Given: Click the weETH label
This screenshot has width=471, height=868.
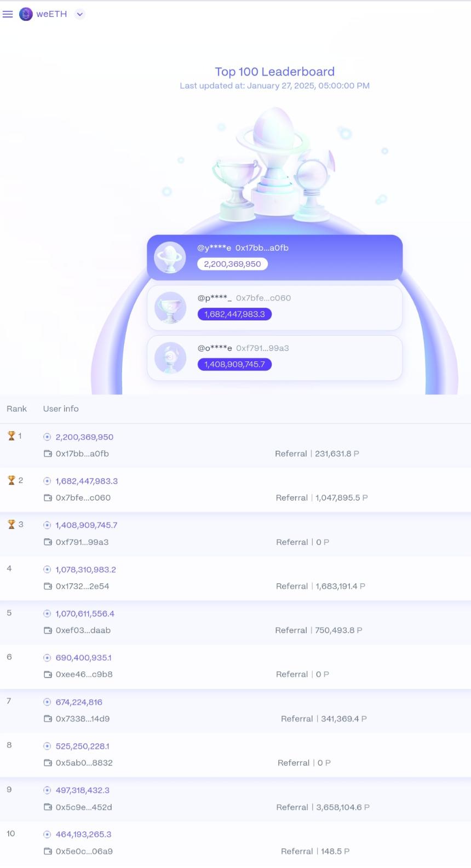Looking at the screenshot, I should (x=51, y=14).
